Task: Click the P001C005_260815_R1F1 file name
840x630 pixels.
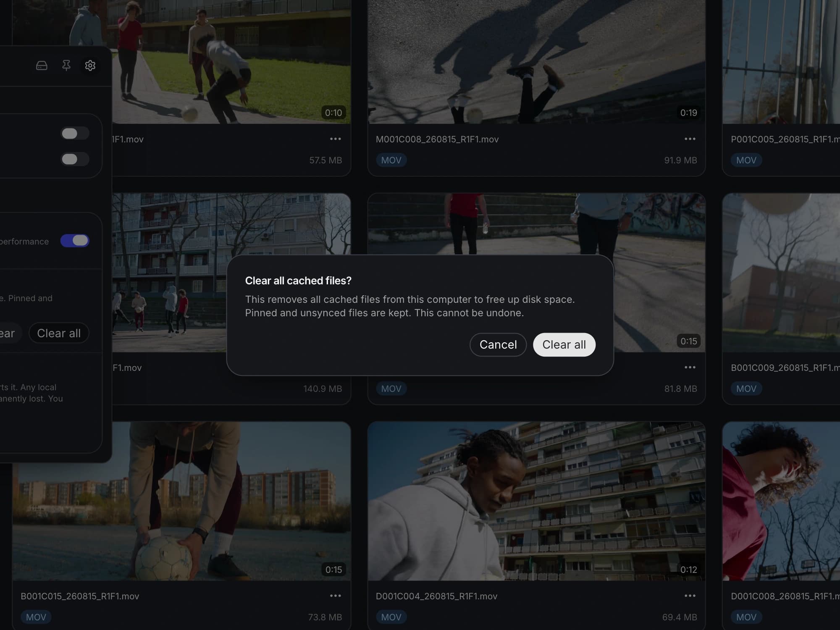Action: 785,139
